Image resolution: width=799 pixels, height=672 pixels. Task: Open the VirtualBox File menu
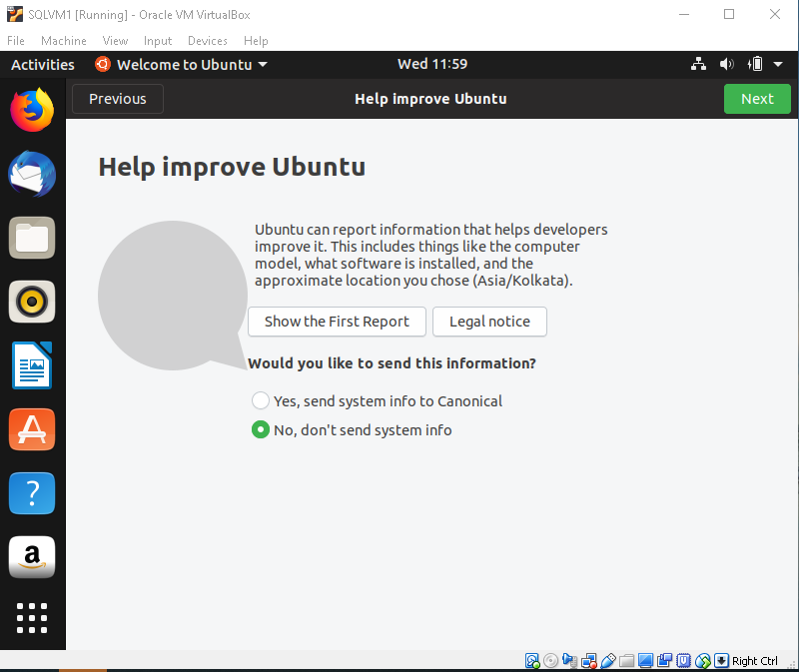(x=16, y=41)
